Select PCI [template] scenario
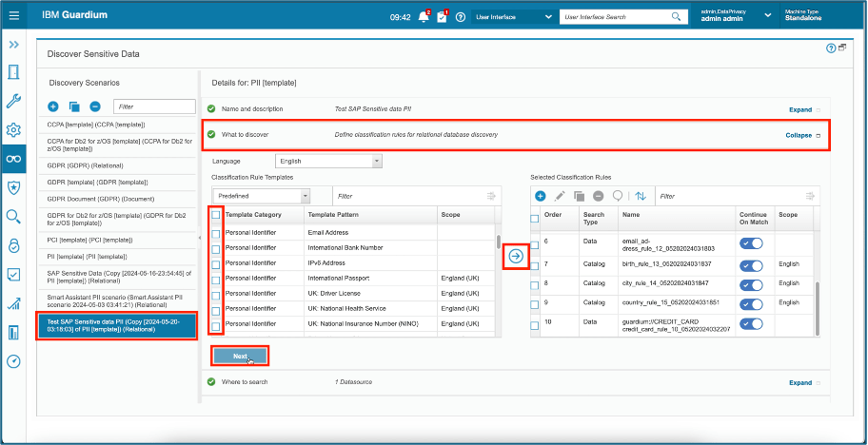The height and width of the screenshot is (445, 868). (x=118, y=240)
